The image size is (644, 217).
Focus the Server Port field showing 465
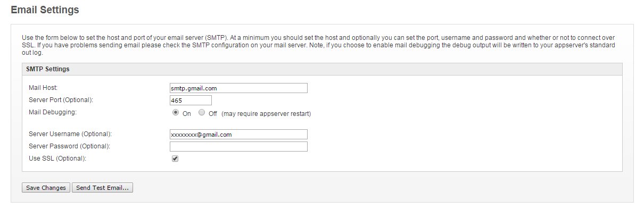[191, 101]
